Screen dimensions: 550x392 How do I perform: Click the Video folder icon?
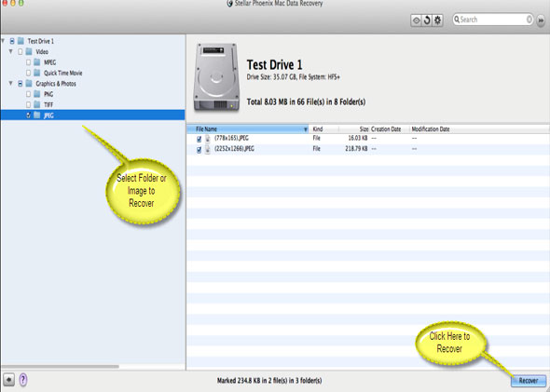(29, 52)
